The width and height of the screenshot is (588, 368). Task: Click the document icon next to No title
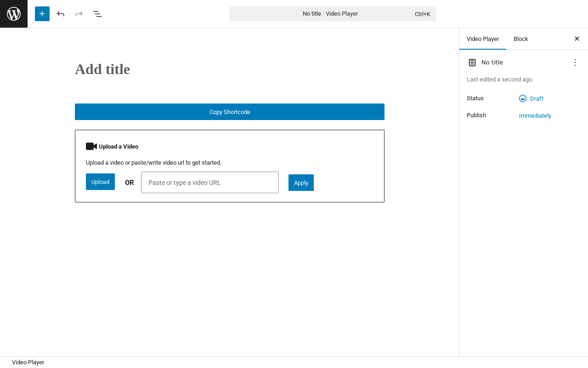tap(472, 63)
